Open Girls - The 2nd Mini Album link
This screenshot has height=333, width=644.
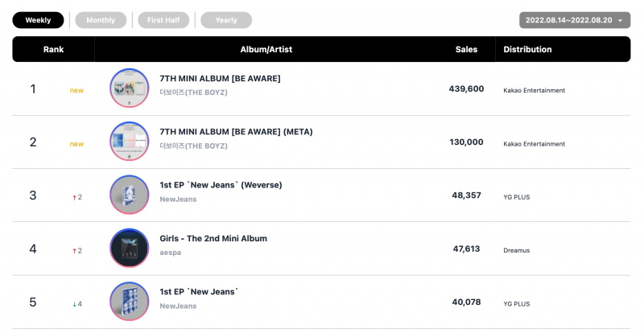(x=213, y=239)
